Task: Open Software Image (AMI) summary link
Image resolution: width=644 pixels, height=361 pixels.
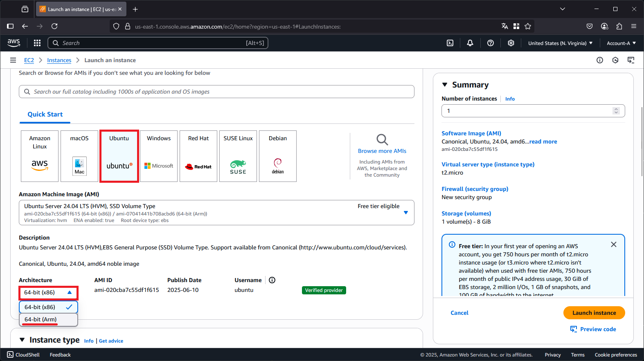Action: coord(471,133)
